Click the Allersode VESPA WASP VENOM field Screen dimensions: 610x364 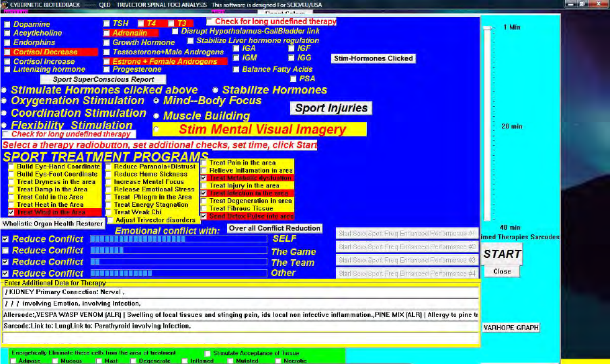coord(241,315)
